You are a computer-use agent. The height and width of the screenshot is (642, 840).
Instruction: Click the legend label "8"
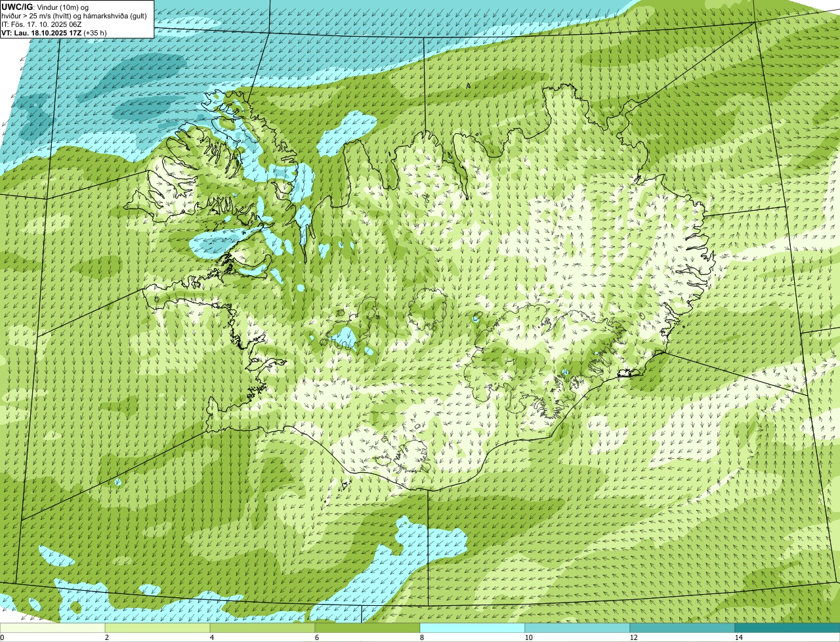coord(422,637)
